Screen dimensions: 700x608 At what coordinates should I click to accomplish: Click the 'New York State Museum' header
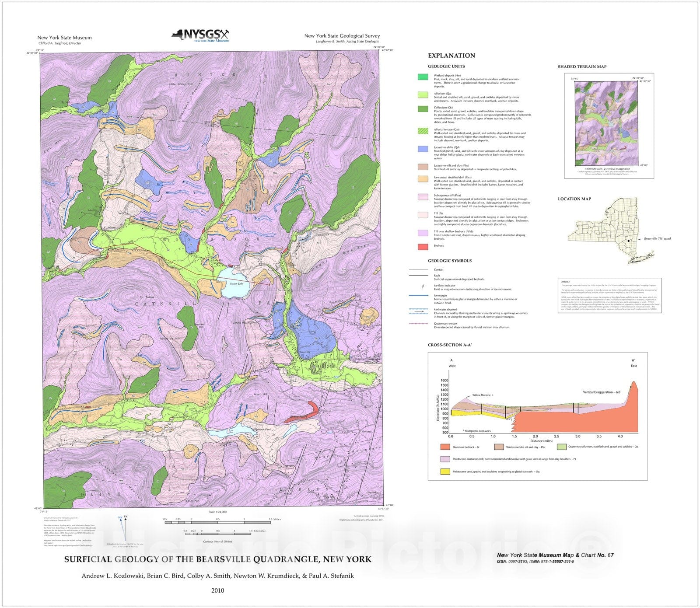pos(64,38)
